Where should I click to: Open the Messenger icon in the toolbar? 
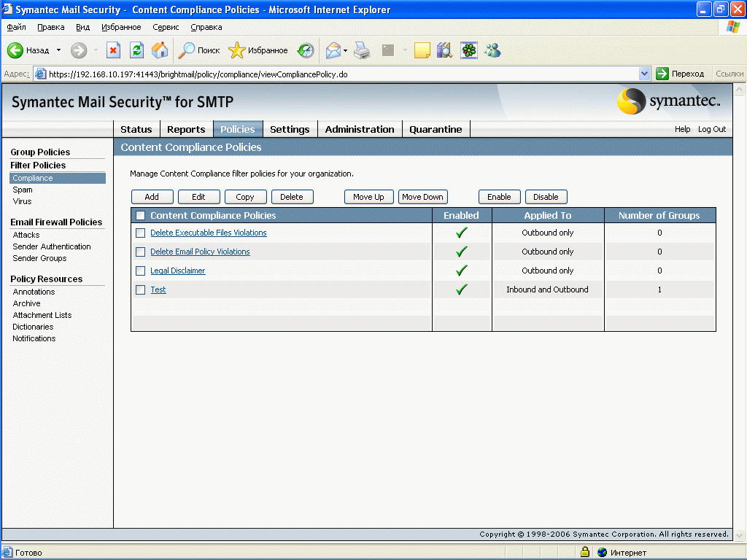[x=492, y=50]
